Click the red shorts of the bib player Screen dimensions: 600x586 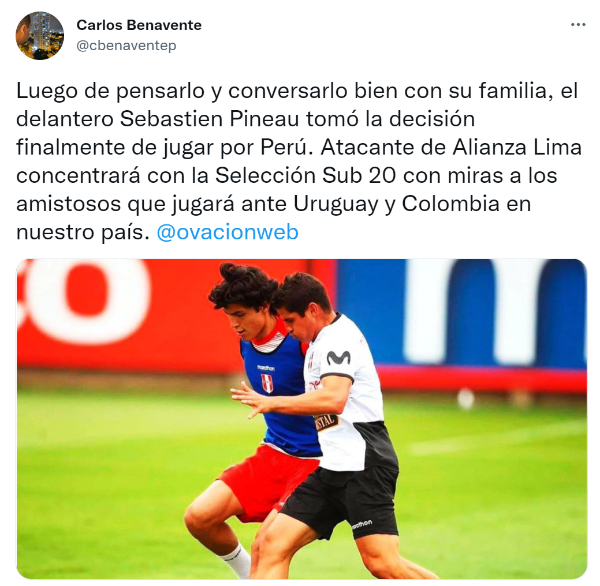[267, 482]
